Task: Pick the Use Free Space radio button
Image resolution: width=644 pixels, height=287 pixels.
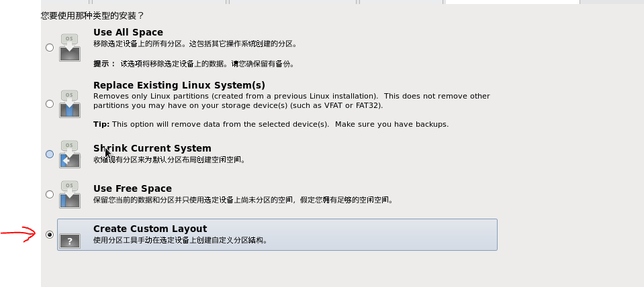Action: point(50,194)
